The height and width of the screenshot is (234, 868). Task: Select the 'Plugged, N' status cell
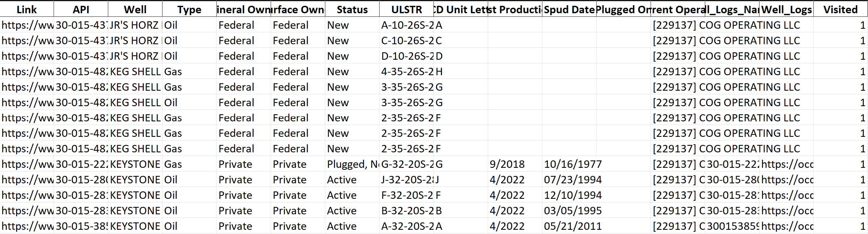pos(352,164)
